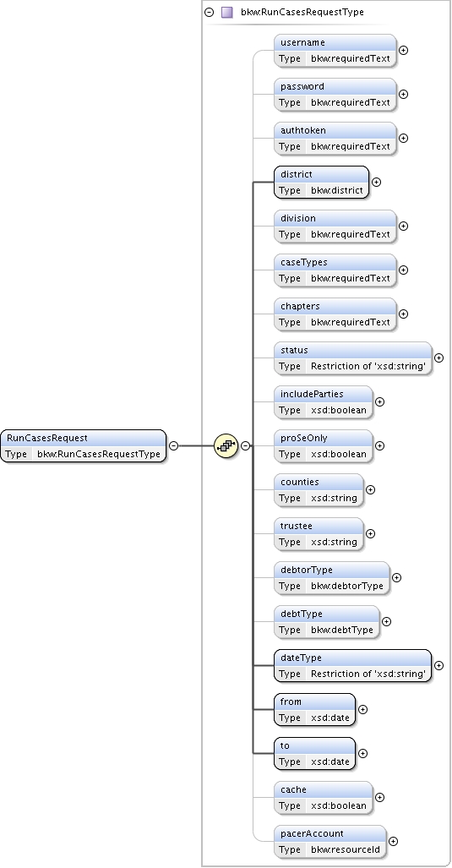The height and width of the screenshot is (868, 452).
Task: Click the sequence compositor icon
Action: pyautogui.click(x=226, y=445)
